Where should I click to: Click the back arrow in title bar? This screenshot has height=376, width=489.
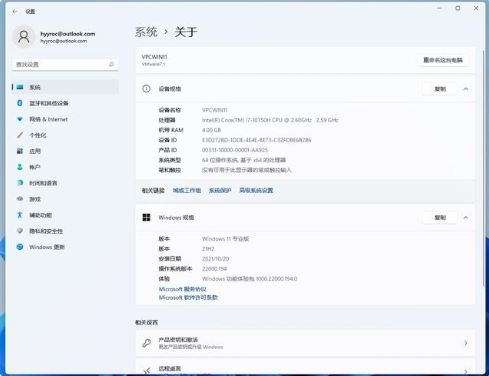15,11
